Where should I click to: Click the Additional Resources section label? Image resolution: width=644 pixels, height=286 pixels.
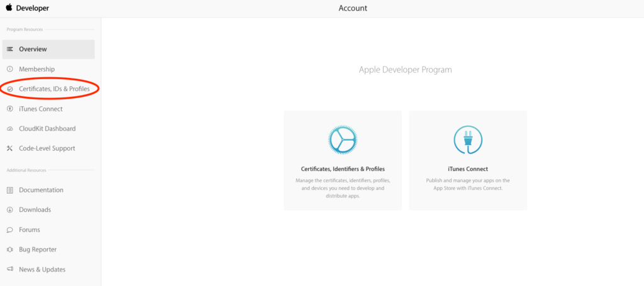(x=26, y=170)
